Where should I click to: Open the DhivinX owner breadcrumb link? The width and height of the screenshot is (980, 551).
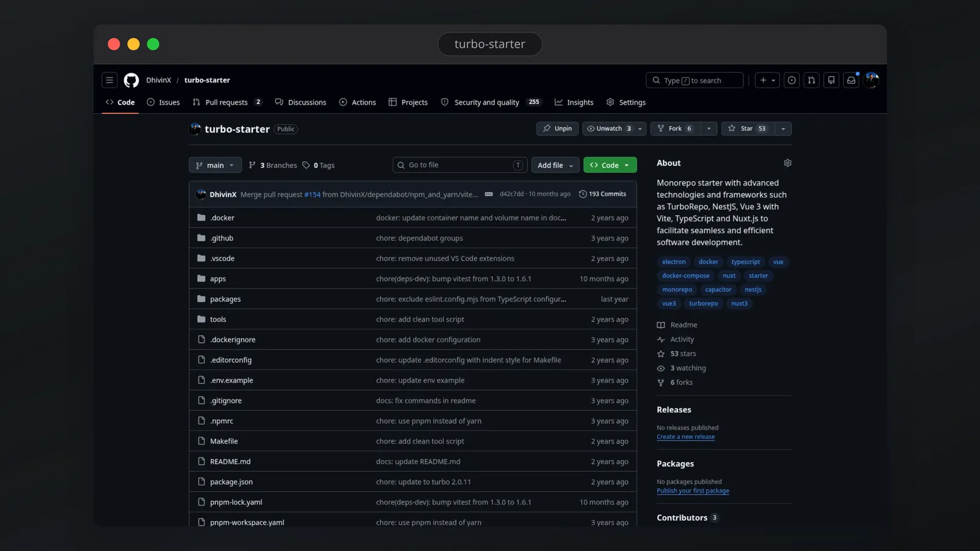(159, 80)
